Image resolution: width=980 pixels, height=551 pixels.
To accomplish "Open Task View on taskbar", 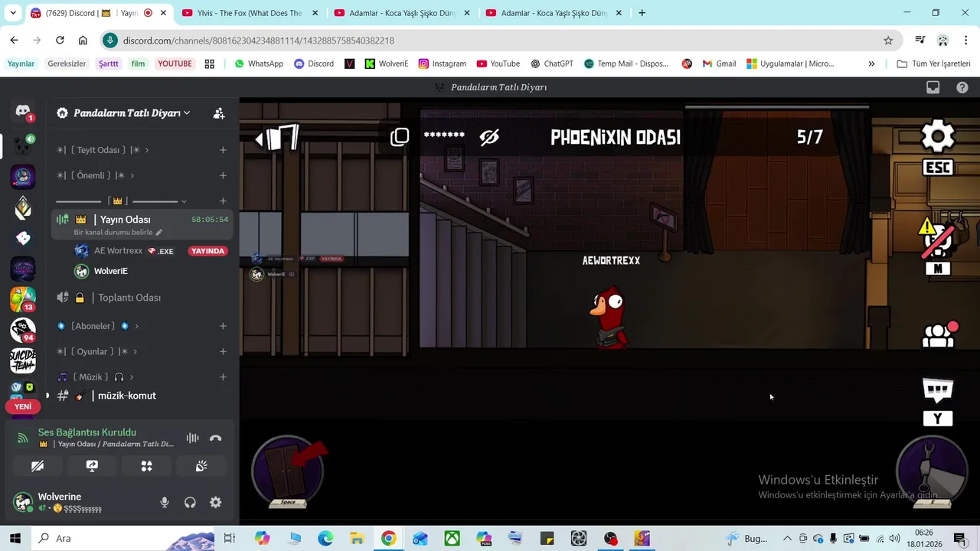I will point(229,539).
